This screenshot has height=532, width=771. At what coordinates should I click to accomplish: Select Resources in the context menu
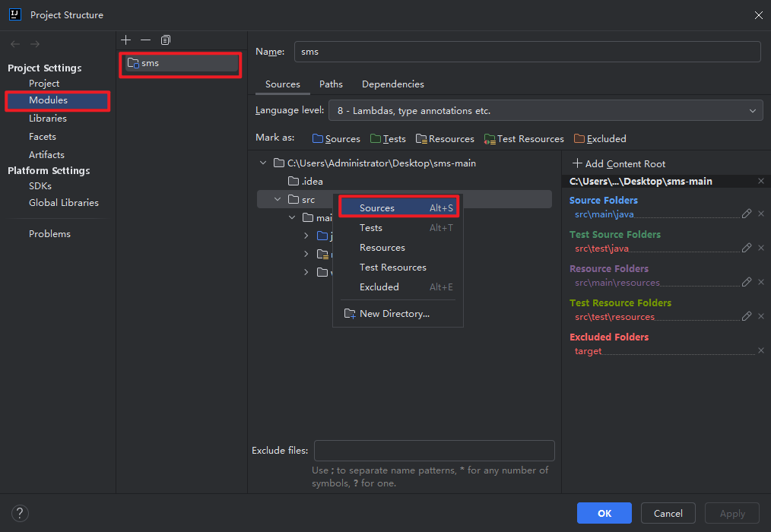tap(398, 247)
